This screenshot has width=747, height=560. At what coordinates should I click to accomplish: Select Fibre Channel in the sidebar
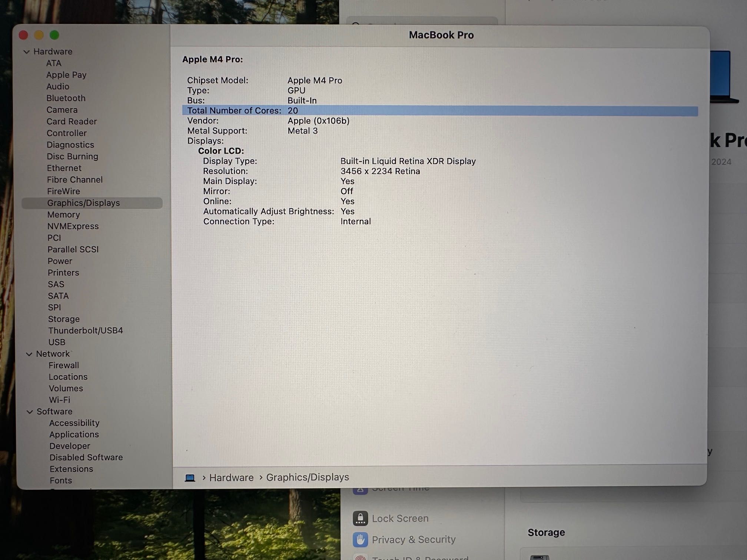(75, 180)
